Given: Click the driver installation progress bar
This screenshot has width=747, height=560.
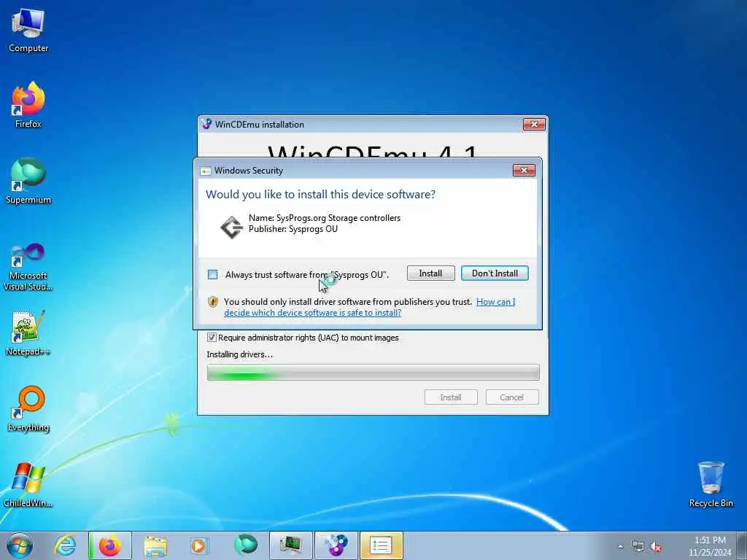Looking at the screenshot, I should click(373, 373).
